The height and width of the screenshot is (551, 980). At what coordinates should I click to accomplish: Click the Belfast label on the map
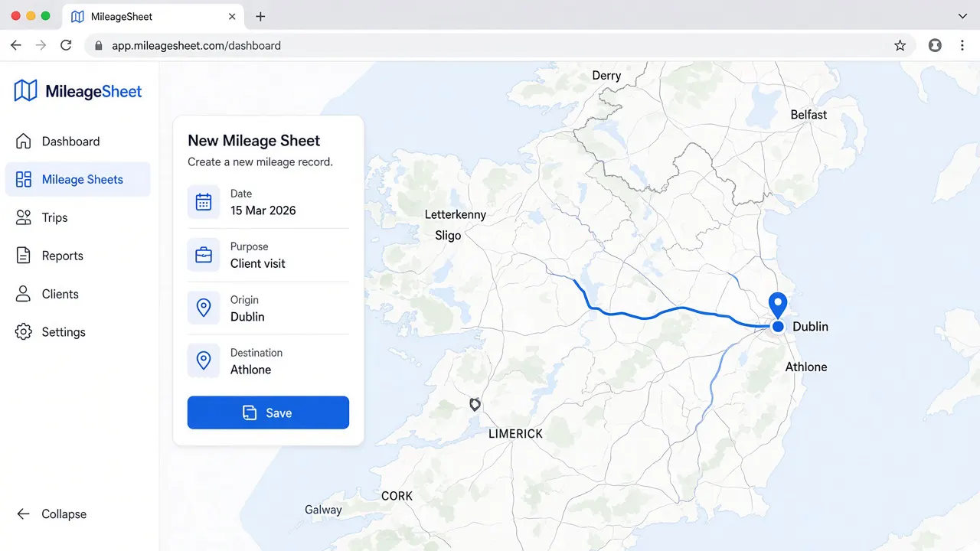coord(808,115)
